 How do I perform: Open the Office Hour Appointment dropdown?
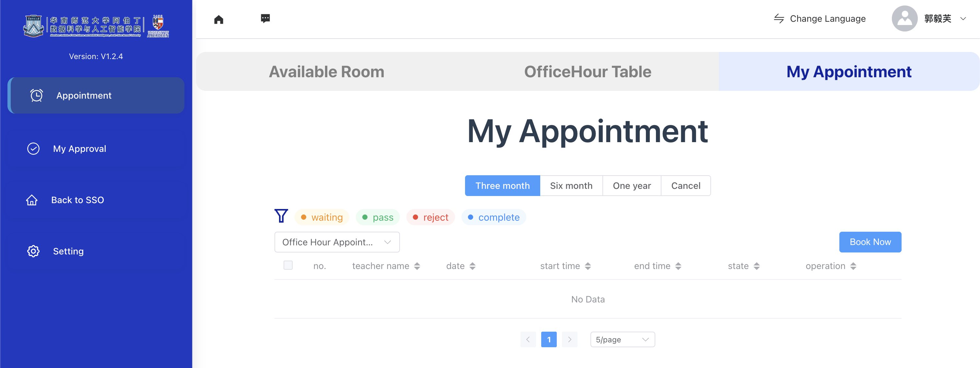[337, 242]
